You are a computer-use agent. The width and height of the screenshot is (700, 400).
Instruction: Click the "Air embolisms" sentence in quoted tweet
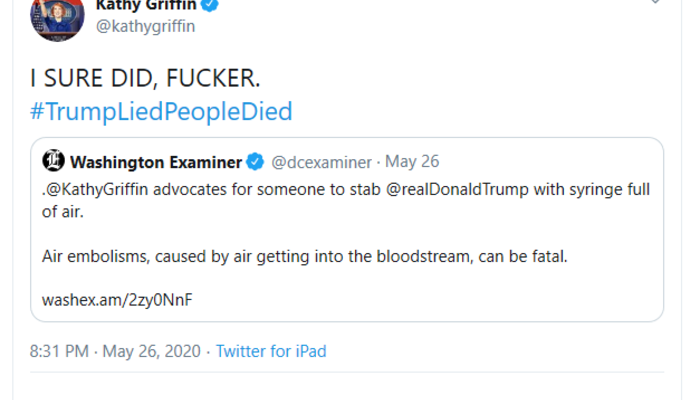pyautogui.click(x=304, y=256)
